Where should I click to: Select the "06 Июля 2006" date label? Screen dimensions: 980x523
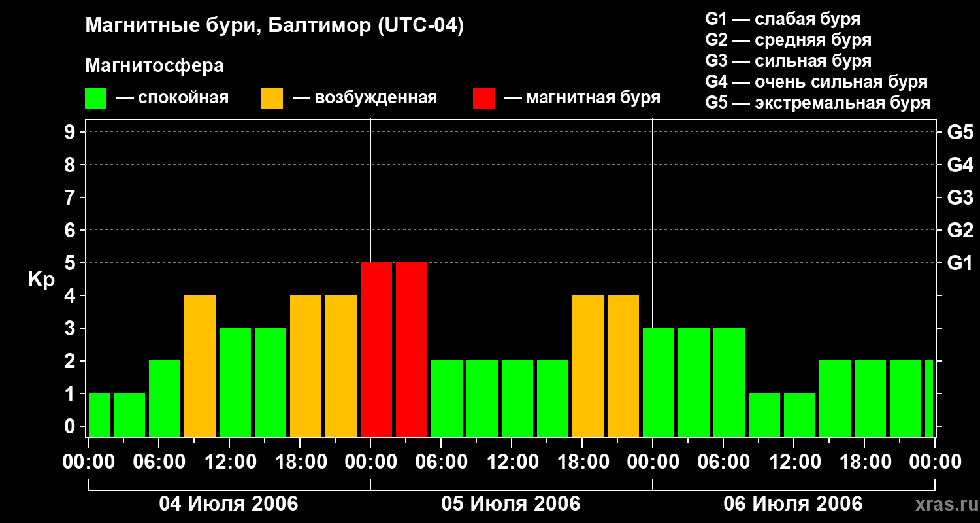pyautogui.click(x=792, y=504)
